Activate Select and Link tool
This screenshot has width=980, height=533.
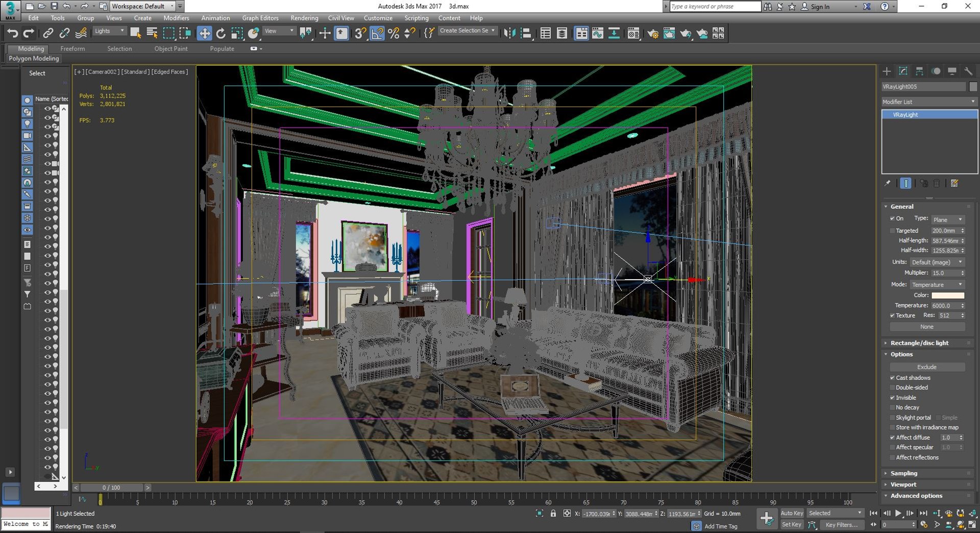(x=48, y=34)
